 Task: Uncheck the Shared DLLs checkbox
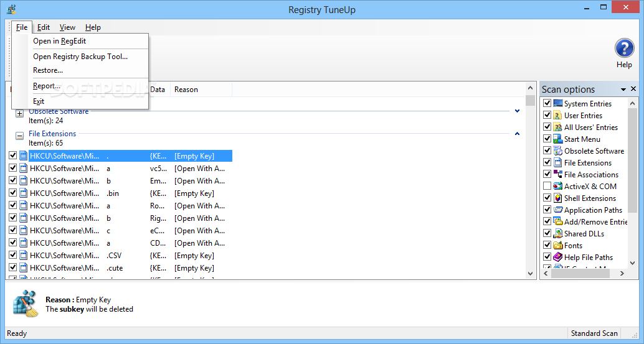pos(547,233)
